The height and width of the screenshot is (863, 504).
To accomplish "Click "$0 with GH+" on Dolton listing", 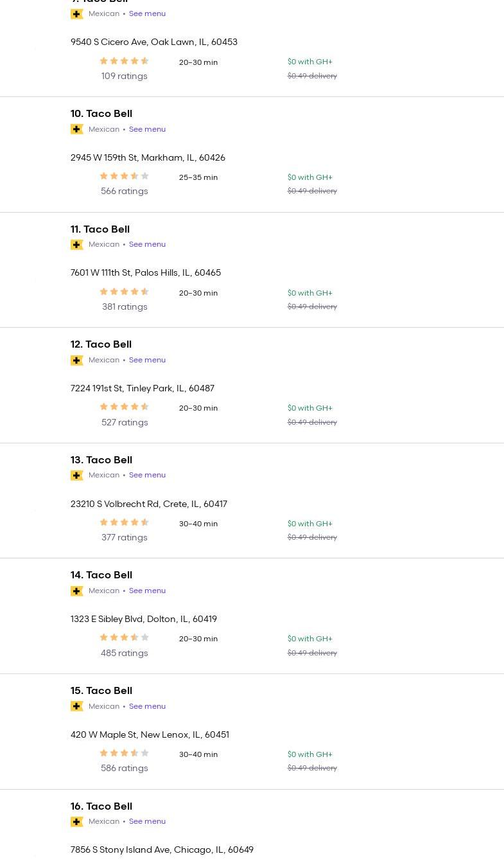I will coord(310,639).
